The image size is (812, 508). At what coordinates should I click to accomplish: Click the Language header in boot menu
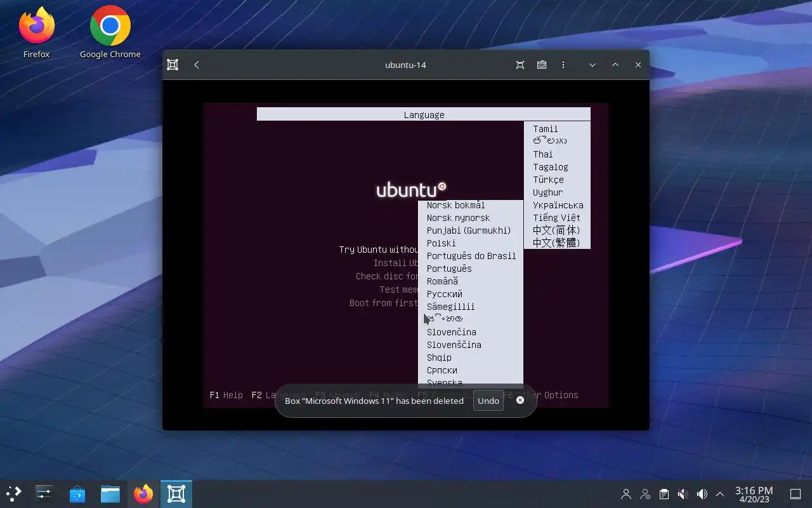coord(424,115)
